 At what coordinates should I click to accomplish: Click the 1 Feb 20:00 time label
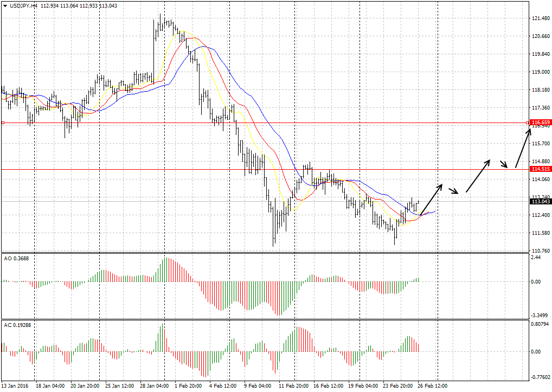click(x=189, y=386)
